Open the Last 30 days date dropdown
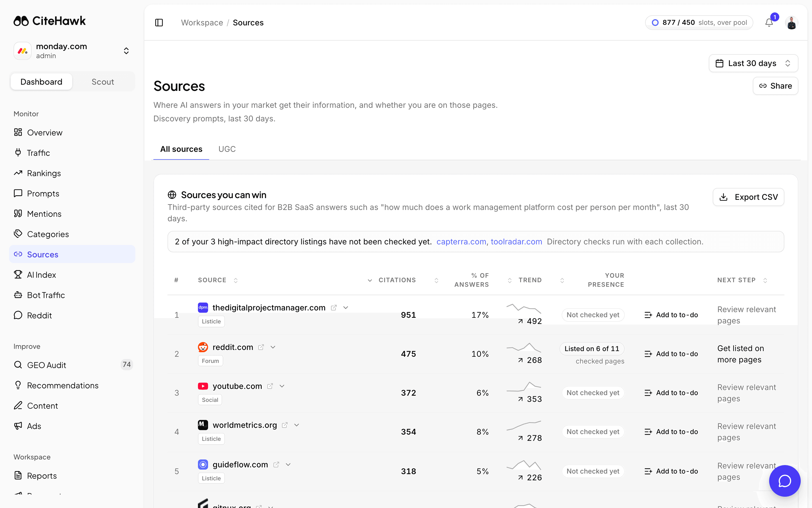 [x=753, y=63]
